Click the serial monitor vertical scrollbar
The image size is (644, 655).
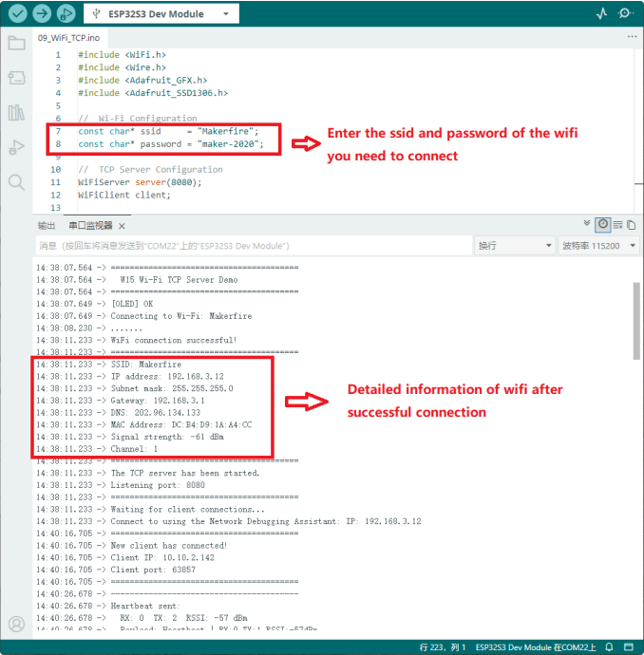coord(636,321)
